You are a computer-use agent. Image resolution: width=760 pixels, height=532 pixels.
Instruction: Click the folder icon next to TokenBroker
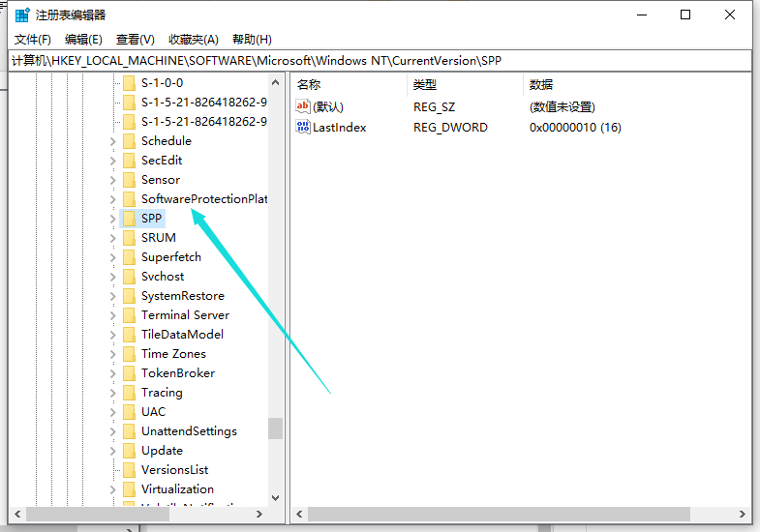click(x=128, y=373)
